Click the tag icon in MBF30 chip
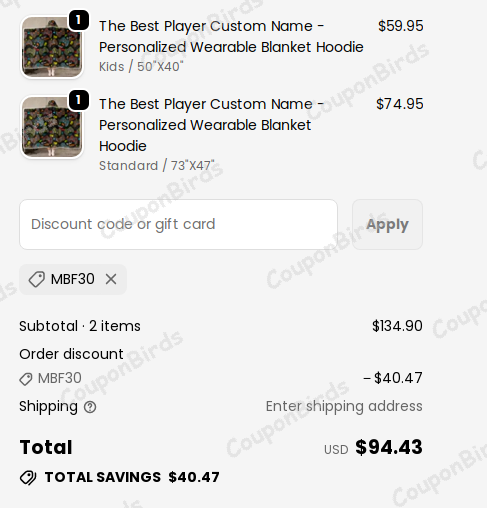487x508 pixels. click(36, 279)
